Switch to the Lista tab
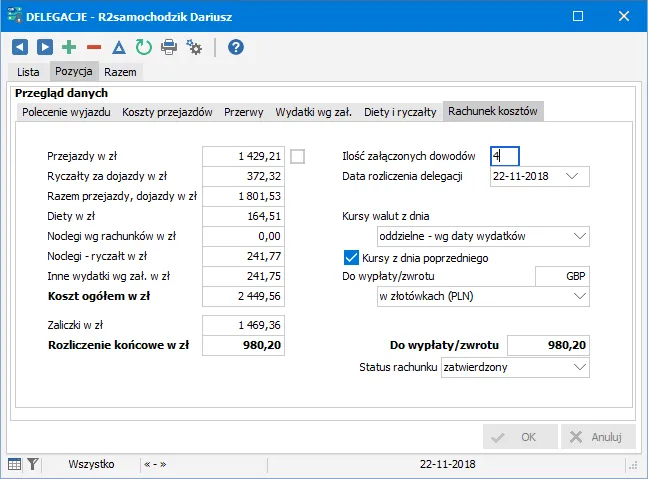Viewport: 648px width, 479px height. coord(29,72)
